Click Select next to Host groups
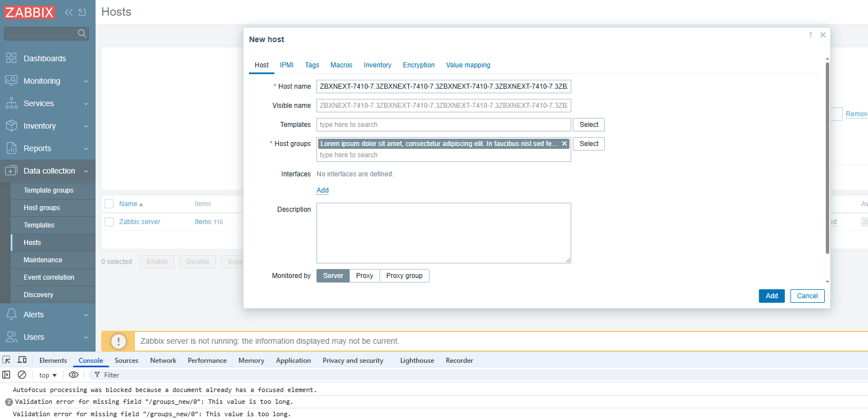The image size is (868, 419). pyautogui.click(x=589, y=144)
